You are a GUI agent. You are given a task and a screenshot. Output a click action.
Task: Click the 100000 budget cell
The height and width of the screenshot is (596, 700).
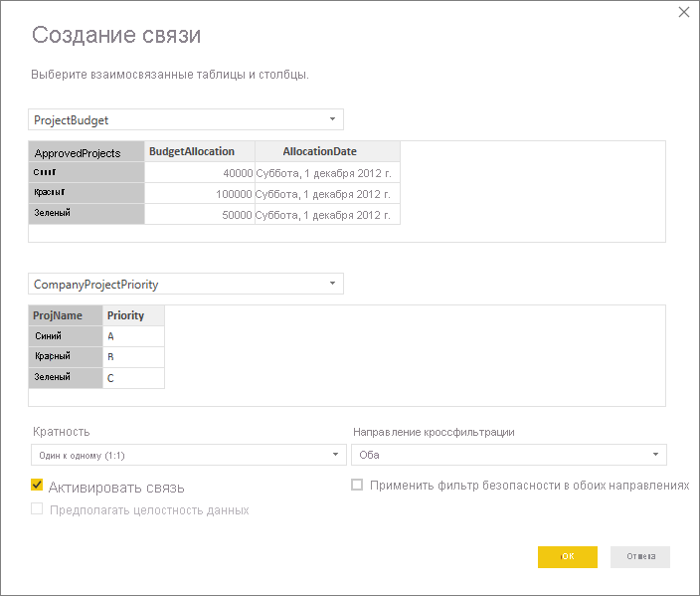tap(200, 194)
